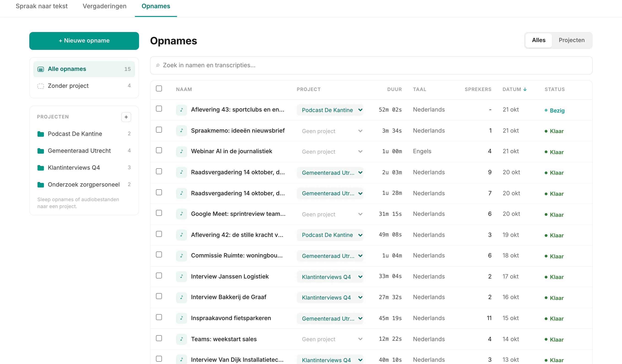Screen dimensions: 622x364
Task: Sort by the Naam column header
Action: pos(184,89)
